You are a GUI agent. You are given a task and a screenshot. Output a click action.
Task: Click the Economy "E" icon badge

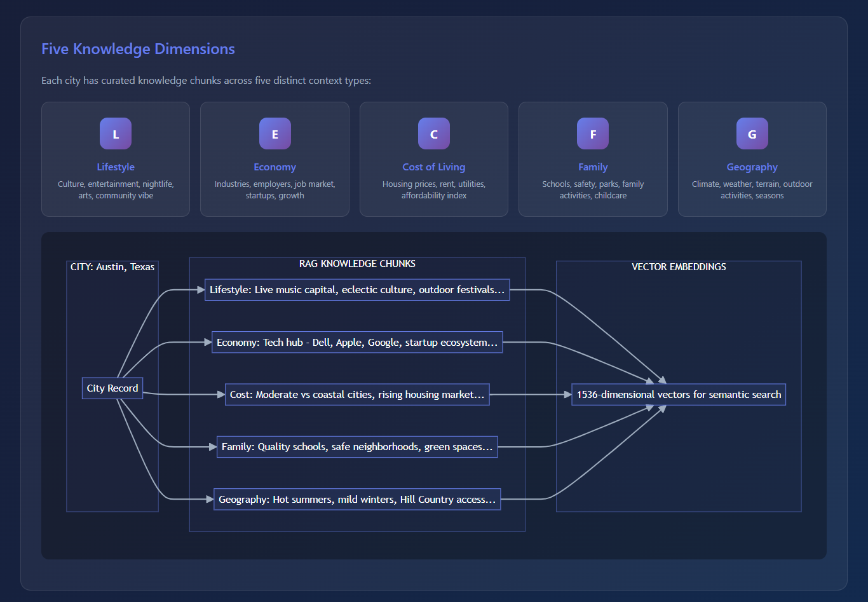pyautogui.click(x=275, y=134)
